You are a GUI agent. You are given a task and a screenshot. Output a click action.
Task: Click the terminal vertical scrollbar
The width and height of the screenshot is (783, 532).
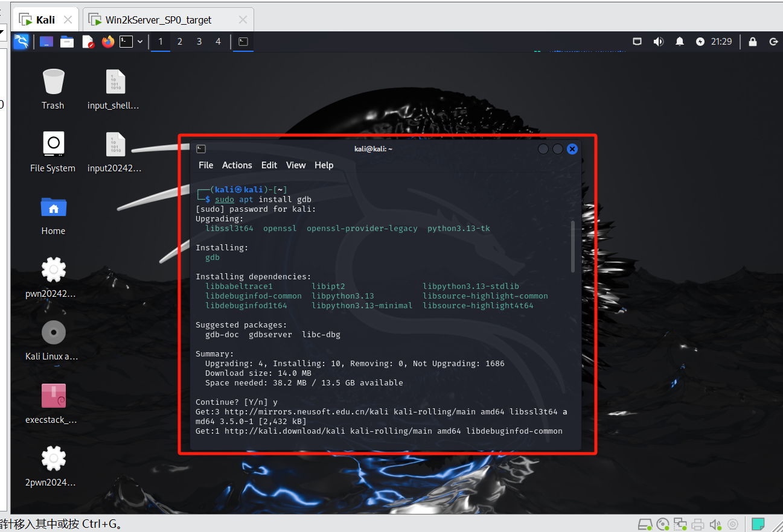pos(573,247)
